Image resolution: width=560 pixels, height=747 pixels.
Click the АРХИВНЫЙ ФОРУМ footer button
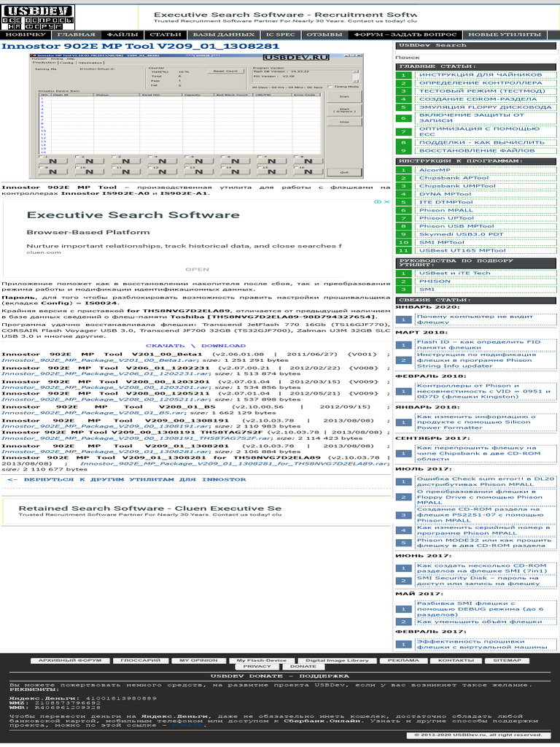[70, 661]
